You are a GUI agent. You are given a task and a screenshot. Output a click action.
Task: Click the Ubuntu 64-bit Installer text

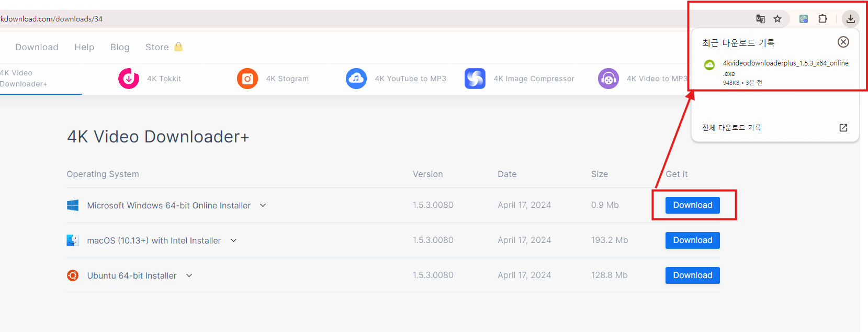(x=132, y=275)
